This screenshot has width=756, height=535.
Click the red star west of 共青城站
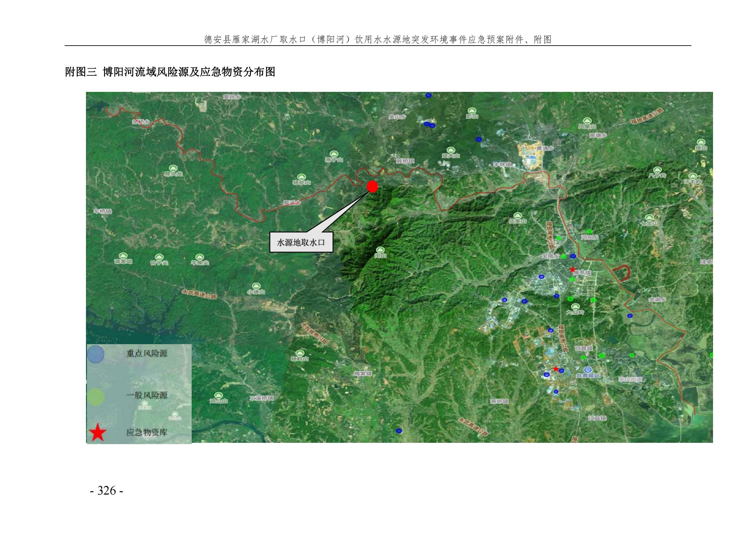(556, 369)
